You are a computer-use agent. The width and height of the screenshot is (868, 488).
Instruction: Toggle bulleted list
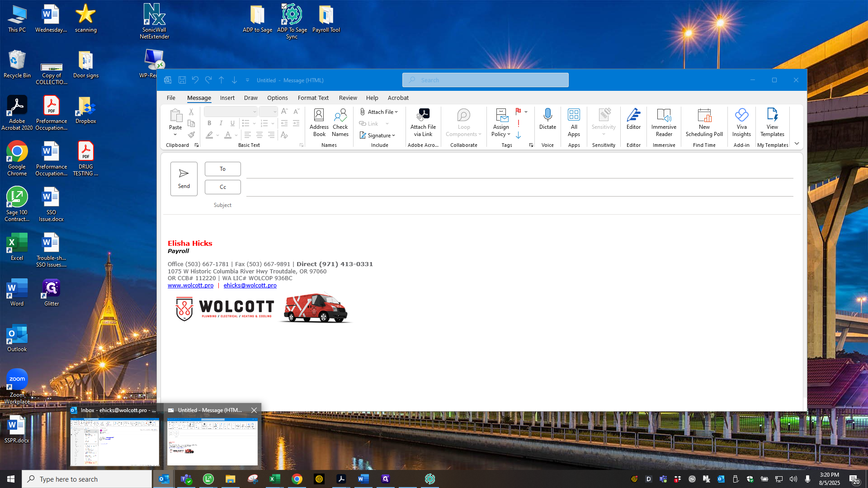pyautogui.click(x=245, y=123)
